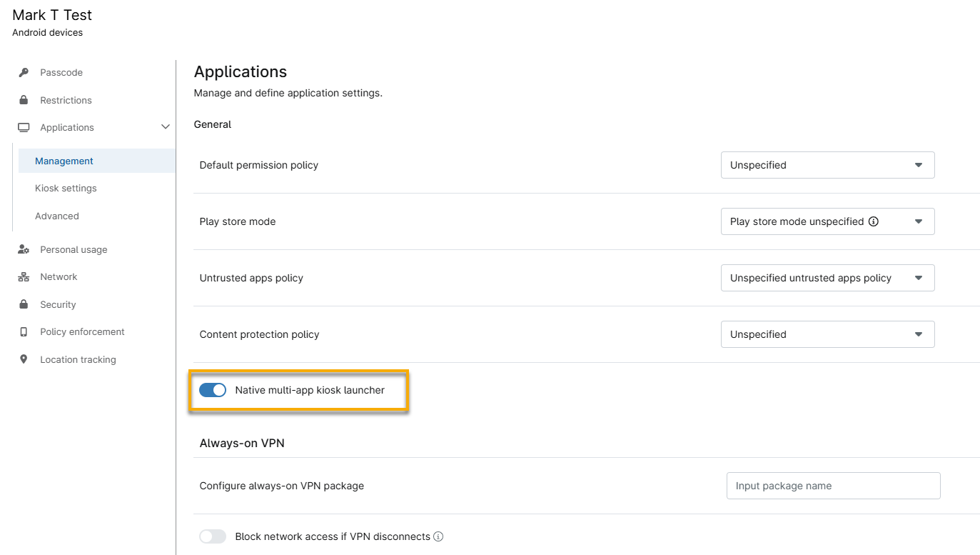Select Management in the sidebar
The height and width of the screenshot is (555, 980).
[x=64, y=161]
